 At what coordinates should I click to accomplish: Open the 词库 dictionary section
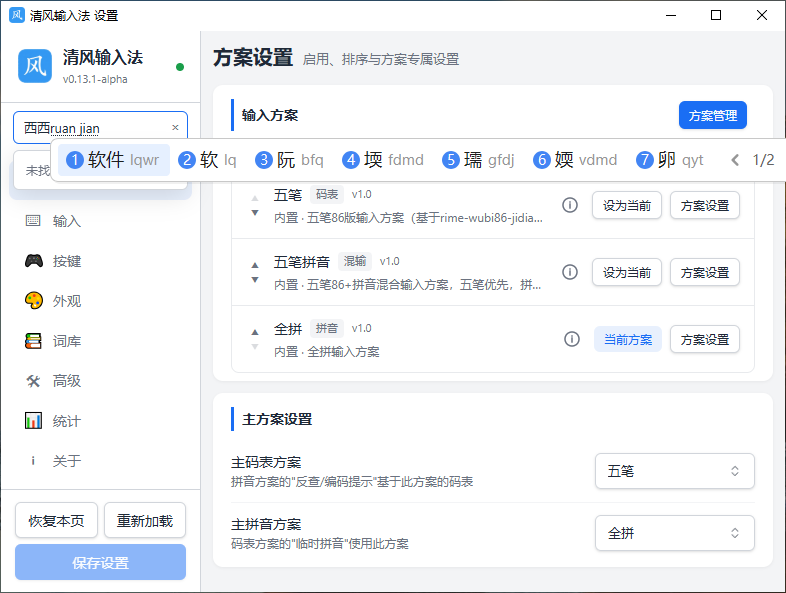point(100,341)
